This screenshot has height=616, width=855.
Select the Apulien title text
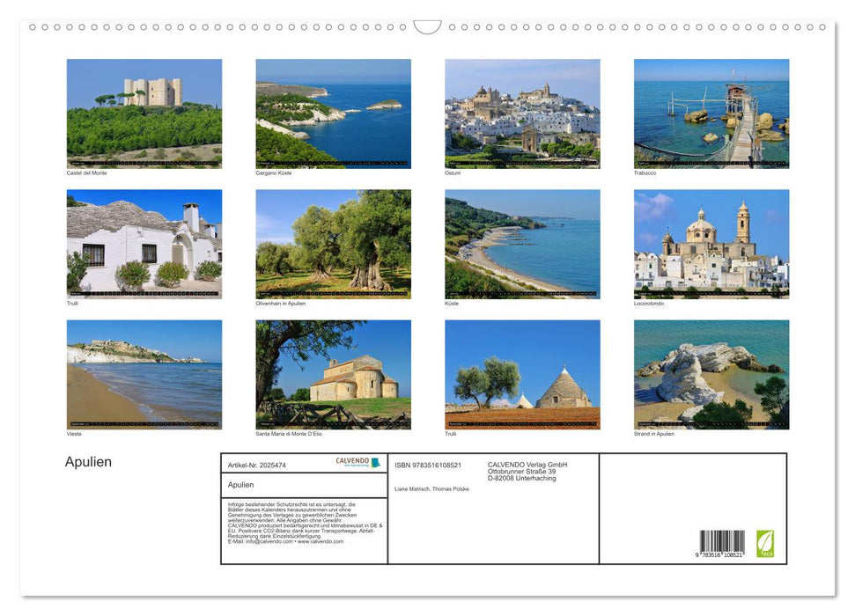click(x=86, y=461)
